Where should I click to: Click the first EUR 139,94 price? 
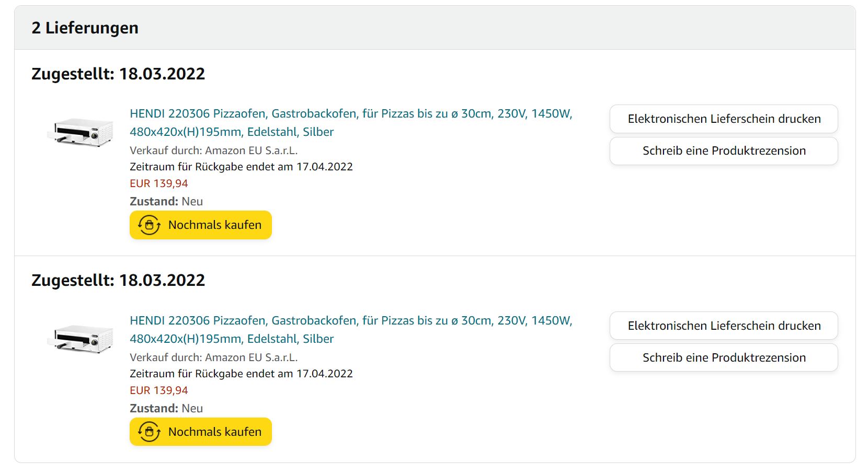(159, 183)
